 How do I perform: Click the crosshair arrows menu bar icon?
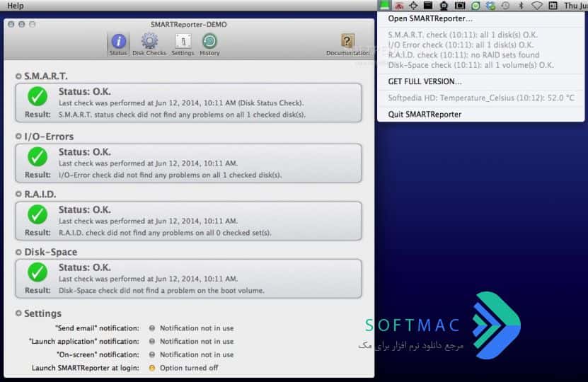(x=413, y=5)
